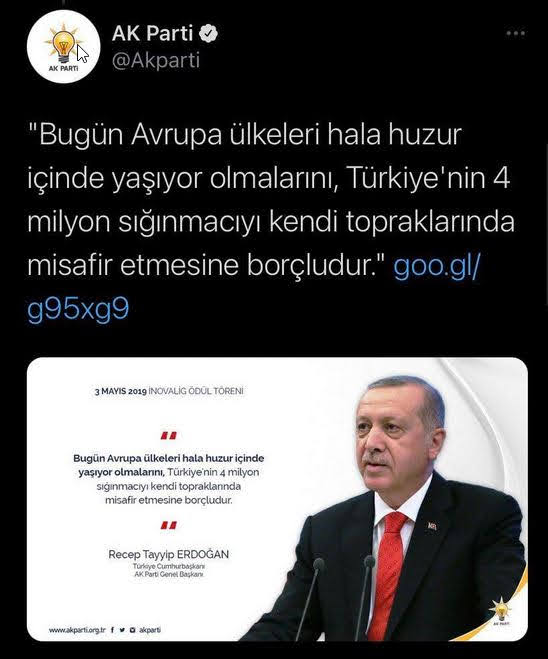The image size is (548, 659).
Task: Click the AK Parti display name
Action: pyautogui.click(x=153, y=33)
